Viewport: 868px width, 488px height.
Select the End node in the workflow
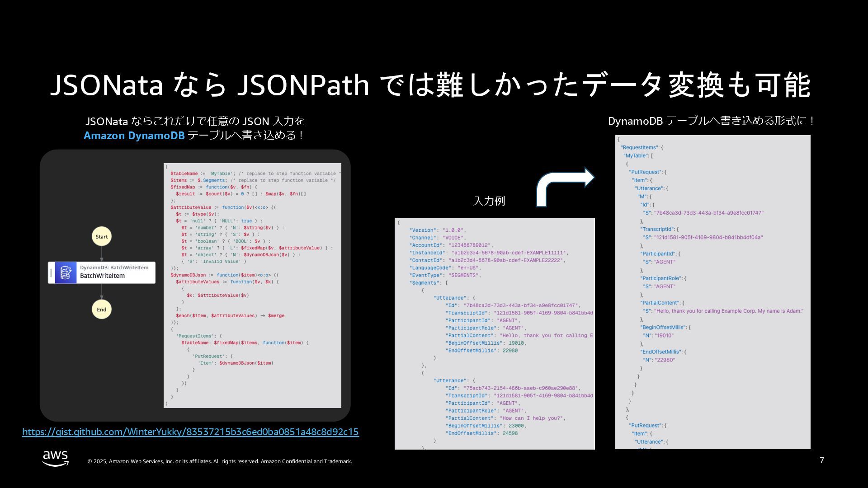(102, 310)
